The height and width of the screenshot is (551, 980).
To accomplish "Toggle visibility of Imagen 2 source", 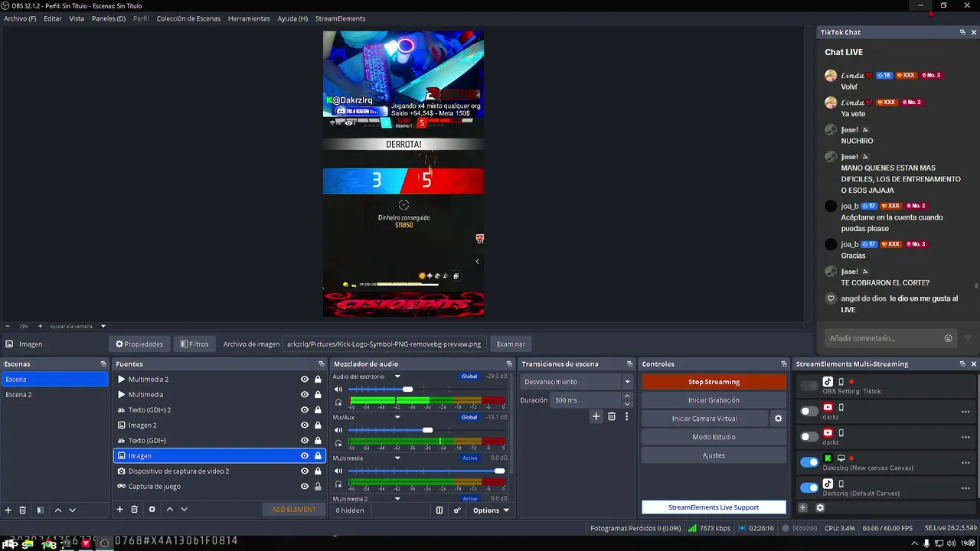I will (x=305, y=425).
